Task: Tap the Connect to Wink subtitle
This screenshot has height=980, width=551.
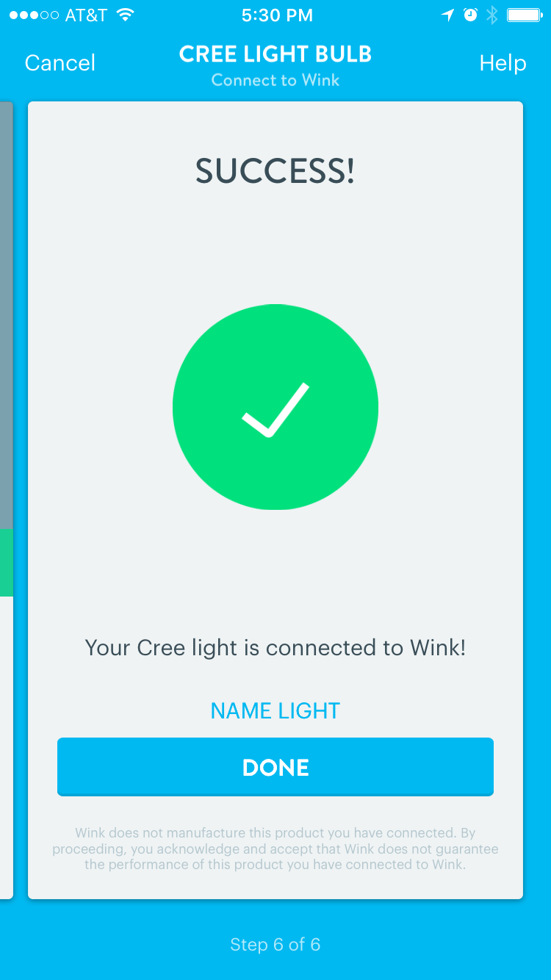Action: click(275, 80)
